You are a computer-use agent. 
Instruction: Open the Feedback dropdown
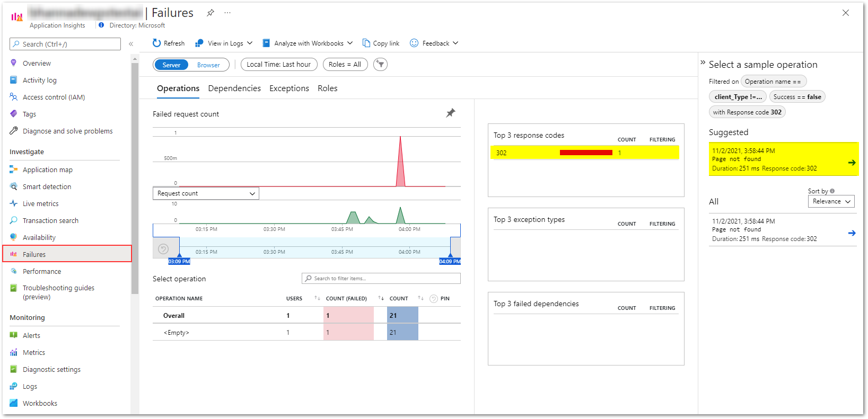(x=434, y=43)
